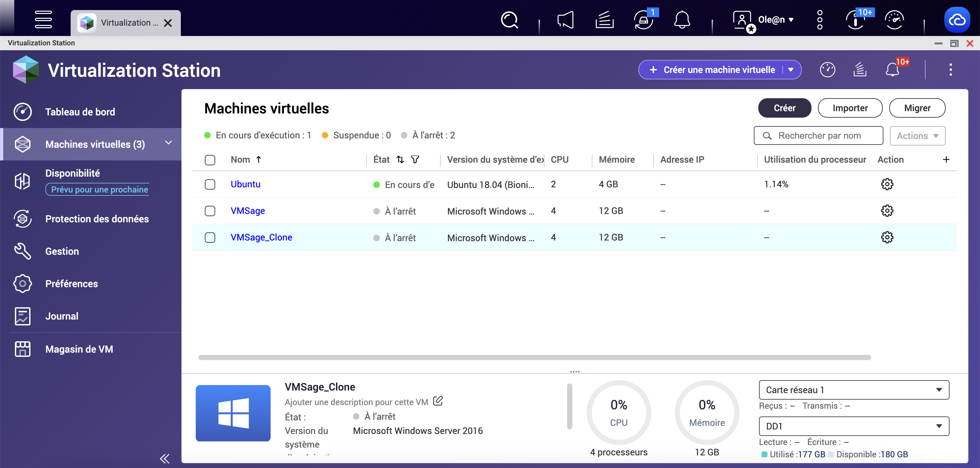Click the Windows VM thumbnail

point(233,413)
